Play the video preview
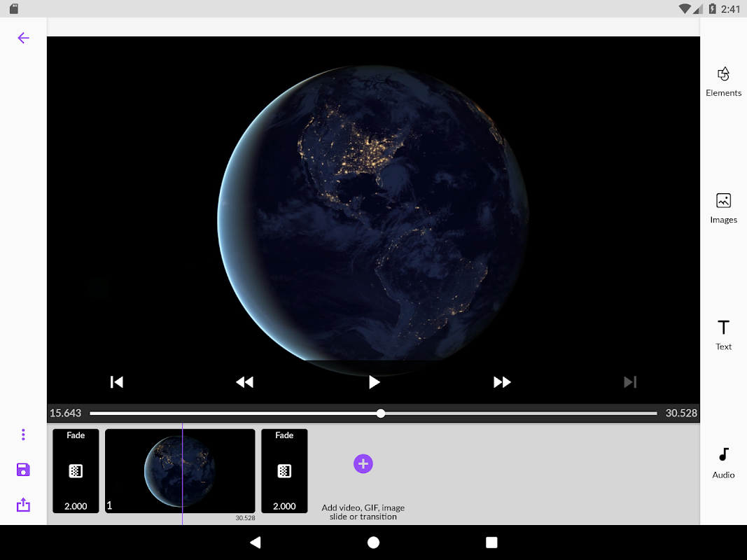The width and height of the screenshot is (747, 560). click(374, 382)
